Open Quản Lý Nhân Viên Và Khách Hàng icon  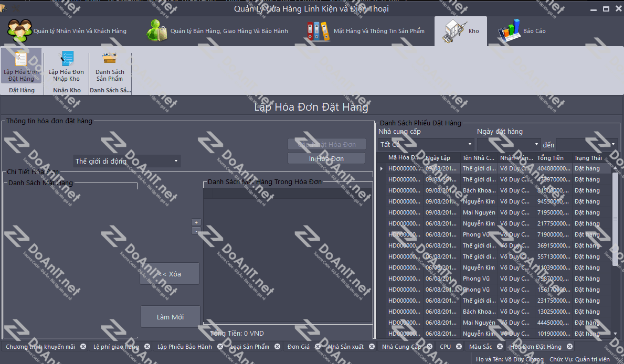pos(19,31)
